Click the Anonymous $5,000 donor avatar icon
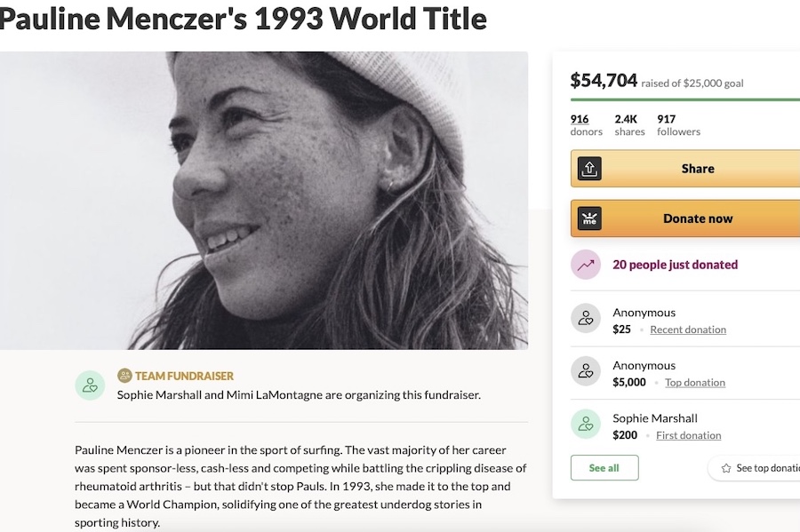 pyautogui.click(x=585, y=371)
